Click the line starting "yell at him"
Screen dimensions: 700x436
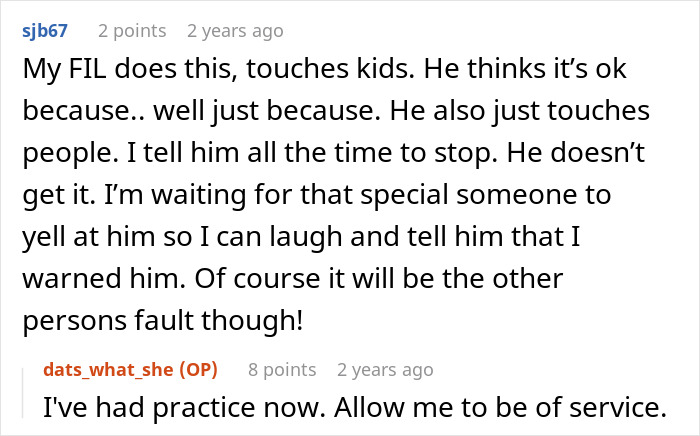pos(301,237)
